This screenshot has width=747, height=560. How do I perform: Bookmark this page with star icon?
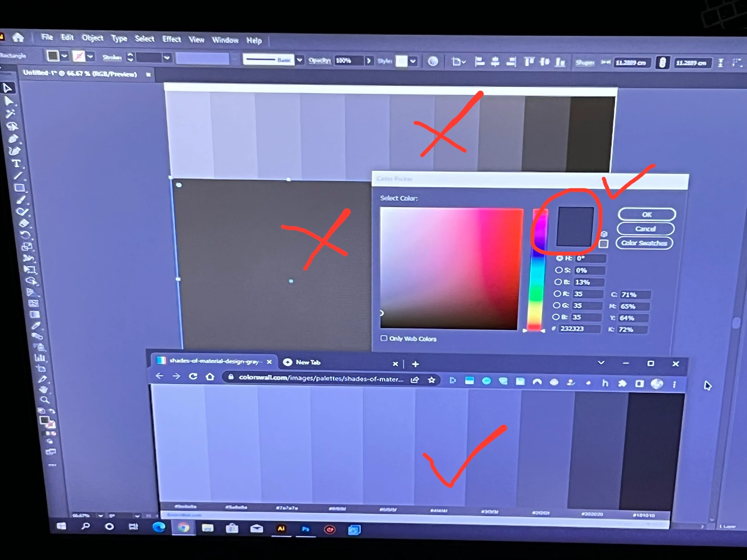(431, 380)
